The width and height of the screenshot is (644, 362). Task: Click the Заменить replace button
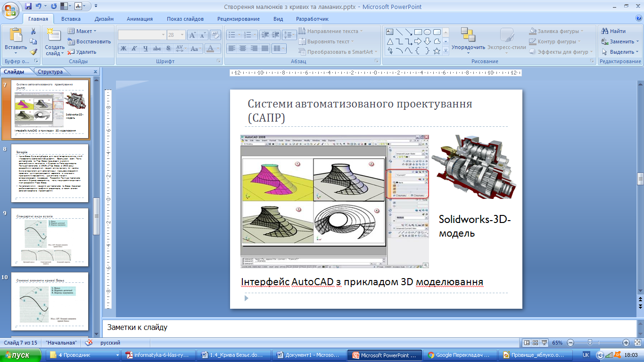[x=620, y=41]
